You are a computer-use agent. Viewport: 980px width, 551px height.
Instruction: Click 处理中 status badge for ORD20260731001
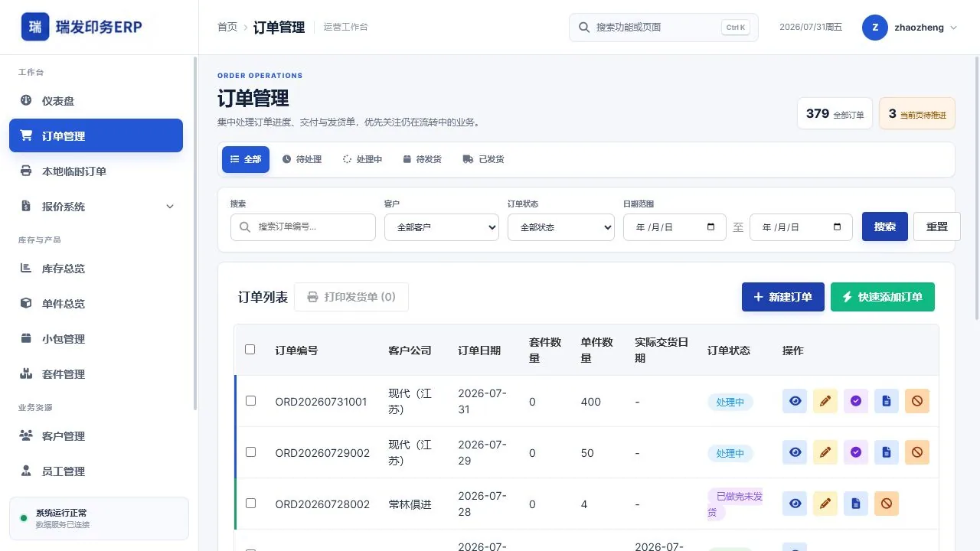730,402
